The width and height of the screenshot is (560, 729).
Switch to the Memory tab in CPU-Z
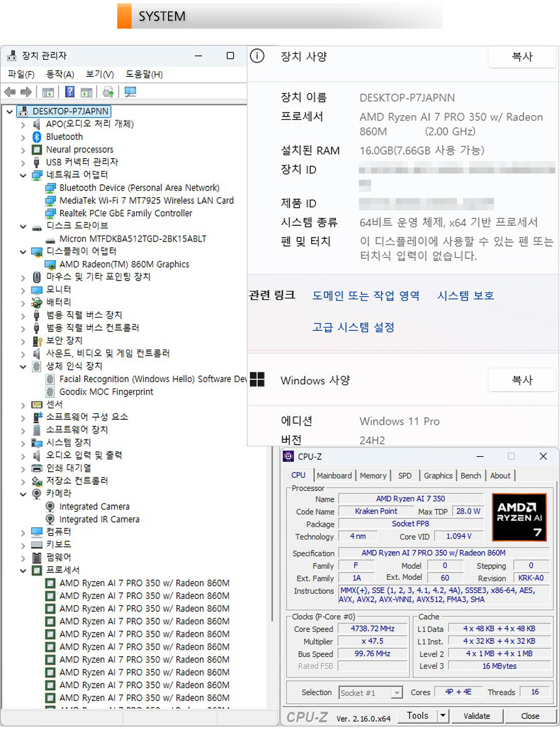[x=372, y=476]
